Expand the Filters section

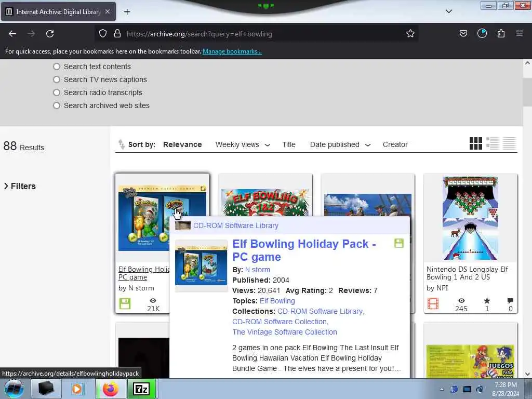20,187
